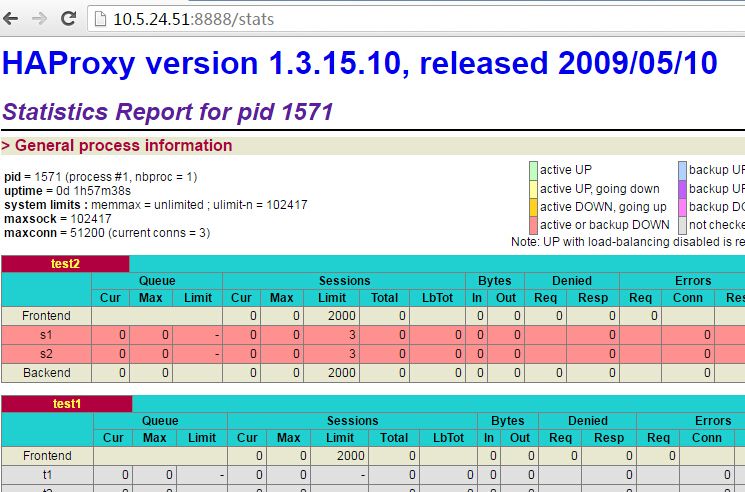Click the Queue column header in test2

(x=157, y=281)
